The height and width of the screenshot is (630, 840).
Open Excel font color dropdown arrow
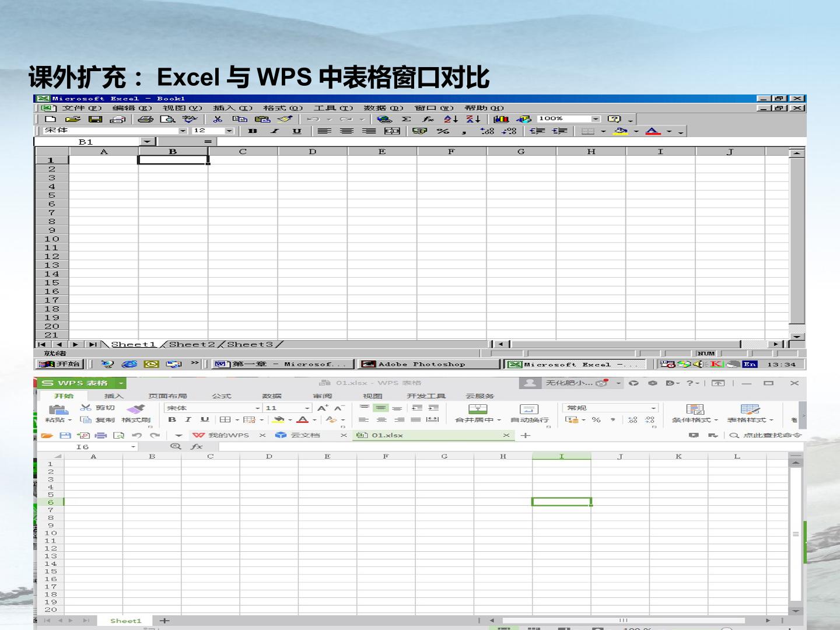point(669,131)
